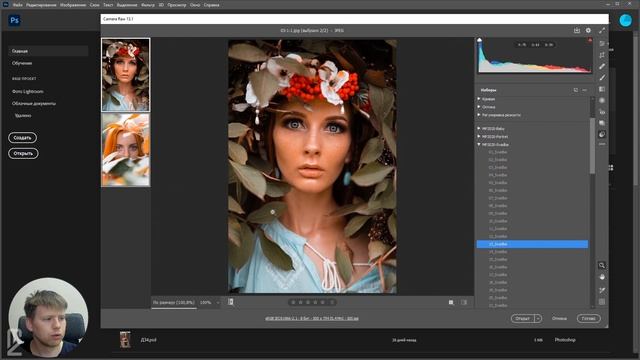Expand the Оптика preset group
This screenshot has height=360, width=640.
point(479,107)
